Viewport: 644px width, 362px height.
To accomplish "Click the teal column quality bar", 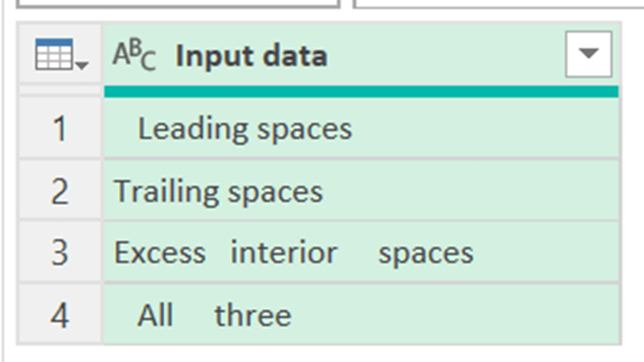I will (361, 92).
